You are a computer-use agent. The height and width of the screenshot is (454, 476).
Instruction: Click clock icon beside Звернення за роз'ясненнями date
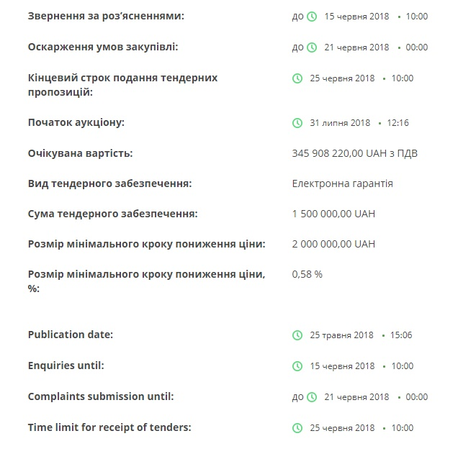pyautogui.click(x=311, y=16)
